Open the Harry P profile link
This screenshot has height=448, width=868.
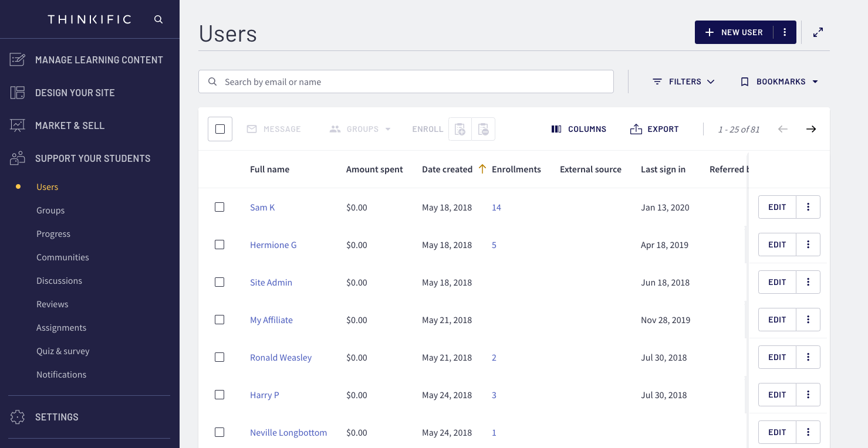coord(265,395)
